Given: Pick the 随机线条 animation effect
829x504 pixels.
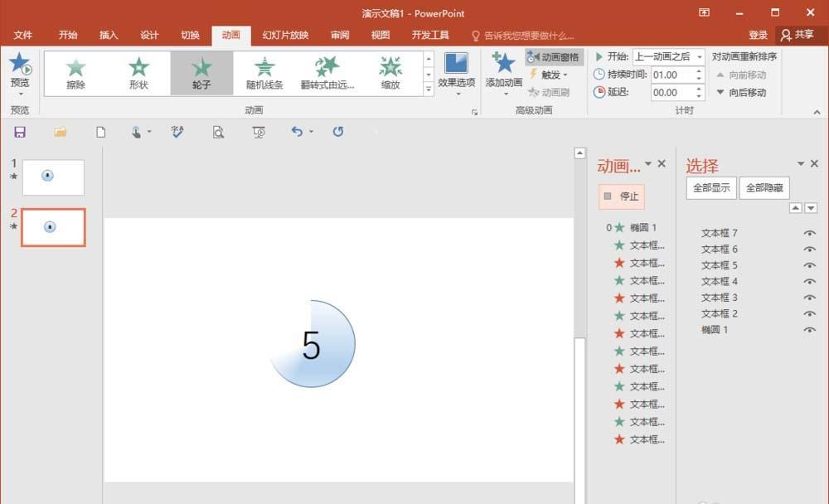Looking at the screenshot, I should pos(264,72).
